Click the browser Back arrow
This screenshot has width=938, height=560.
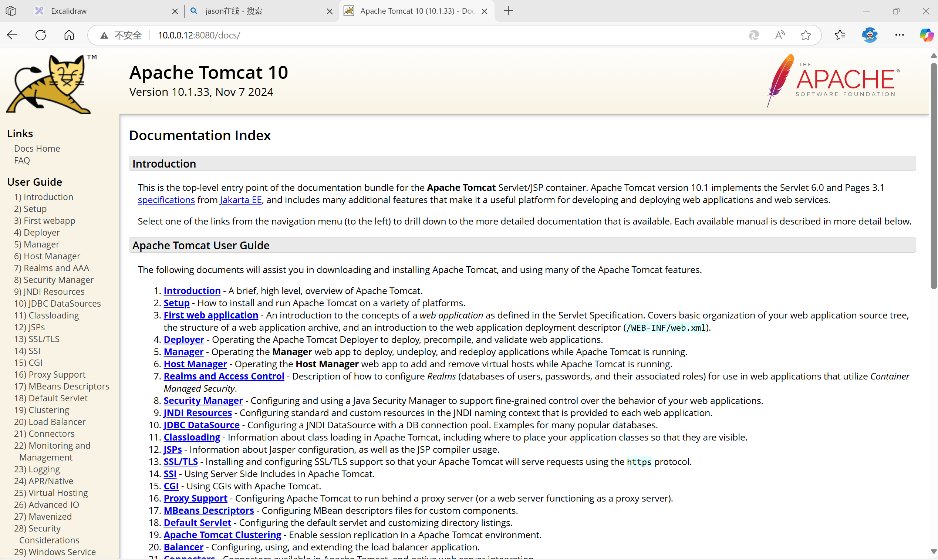13,35
